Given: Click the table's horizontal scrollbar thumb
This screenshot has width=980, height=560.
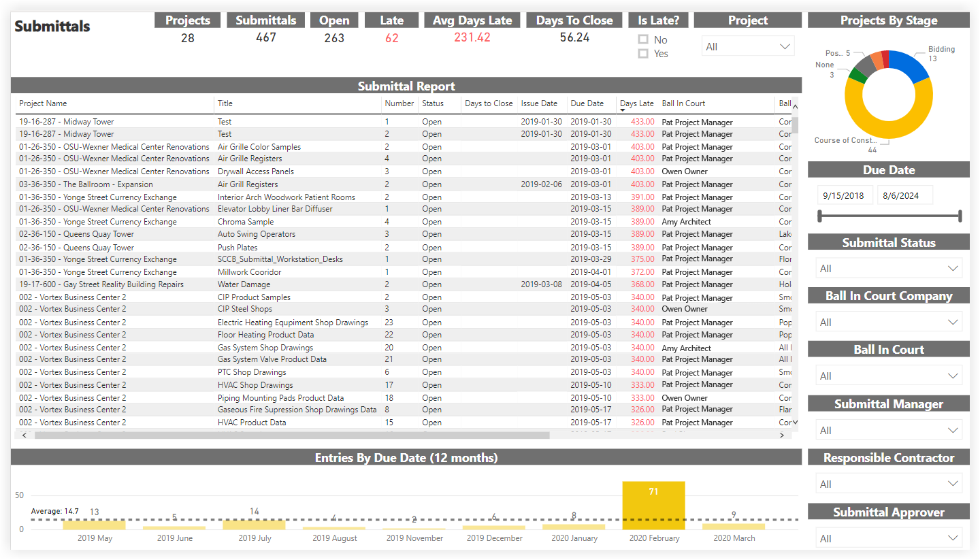Looking at the screenshot, I should pyautogui.click(x=291, y=435).
